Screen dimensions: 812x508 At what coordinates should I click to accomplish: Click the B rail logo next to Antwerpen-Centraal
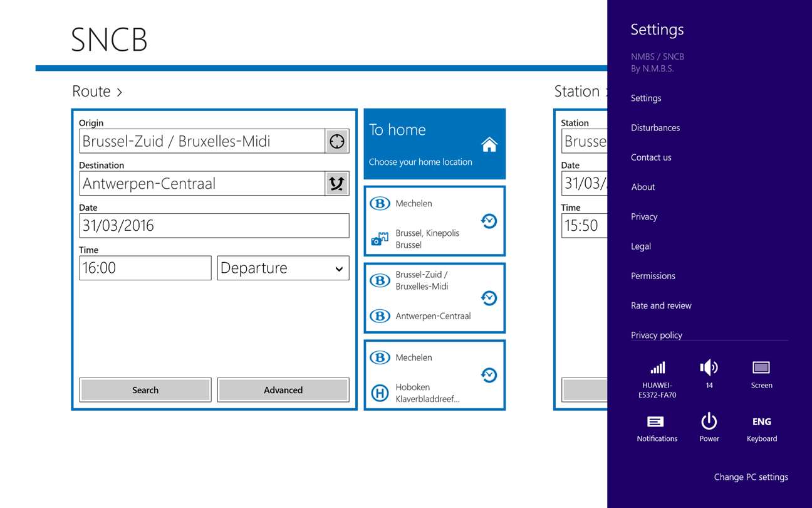coord(380,316)
